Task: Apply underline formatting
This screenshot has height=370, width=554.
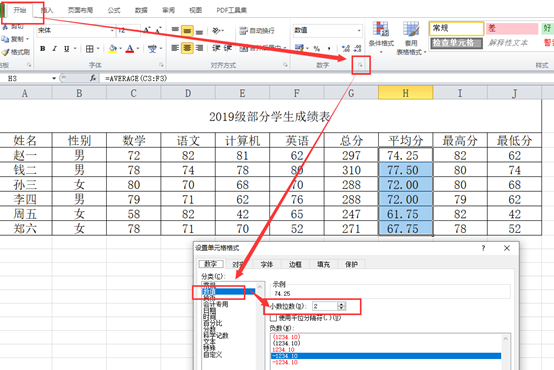Action: click(x=66, y=49)
